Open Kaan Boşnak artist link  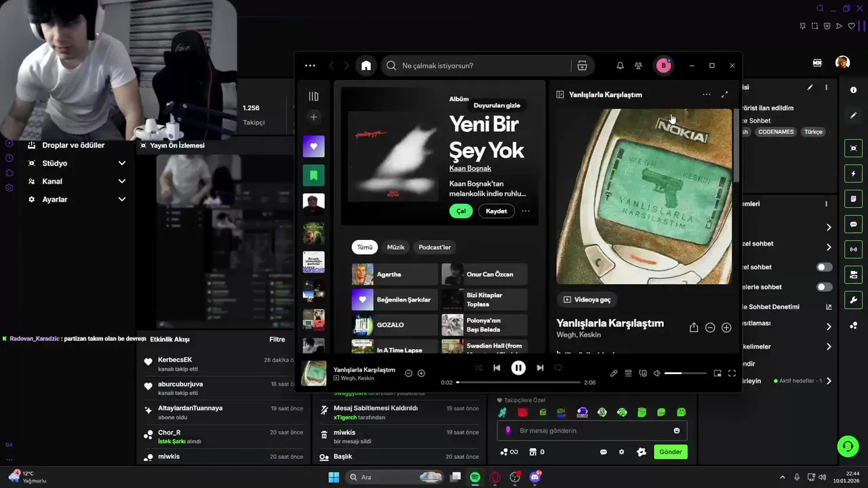[x=470, y=168]
